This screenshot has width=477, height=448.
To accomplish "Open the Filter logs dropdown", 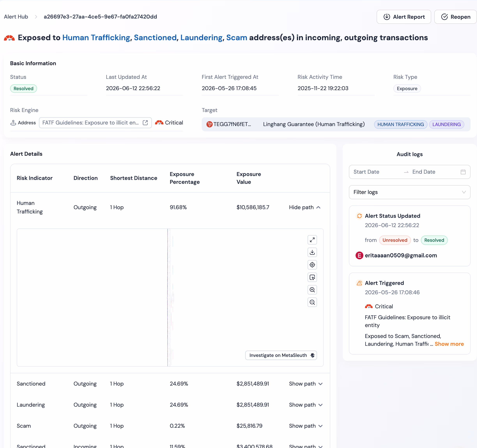I will point(410,192).
